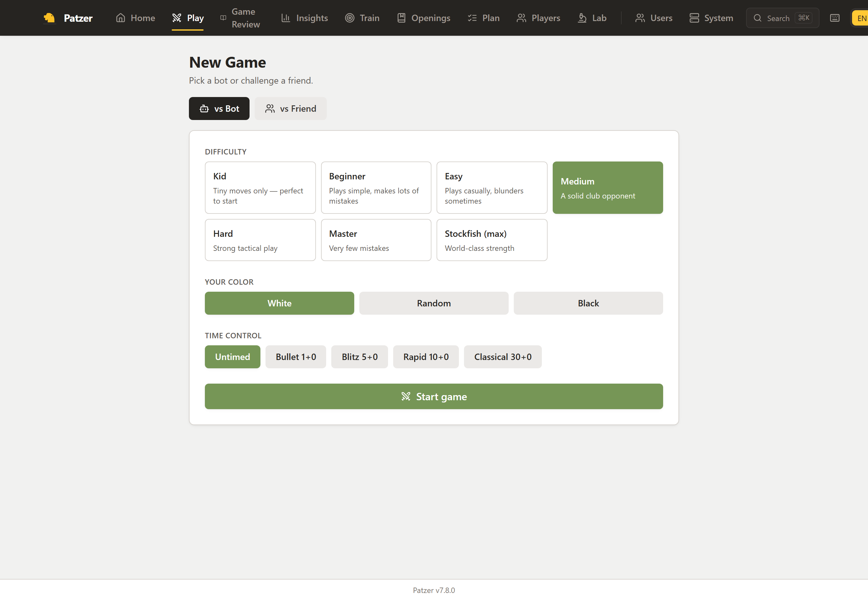Switch to the vs Friend tab

(290, 109)
